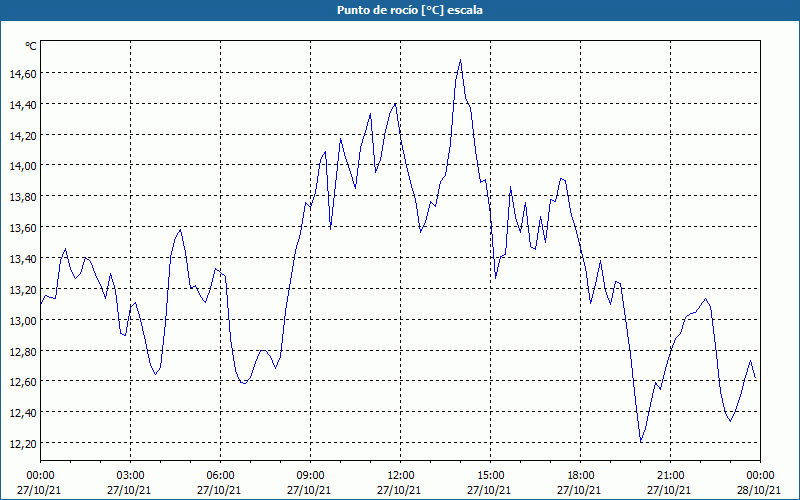Click the 09:00 time axis label
This screenshot has height=500, width=800.
310,476
